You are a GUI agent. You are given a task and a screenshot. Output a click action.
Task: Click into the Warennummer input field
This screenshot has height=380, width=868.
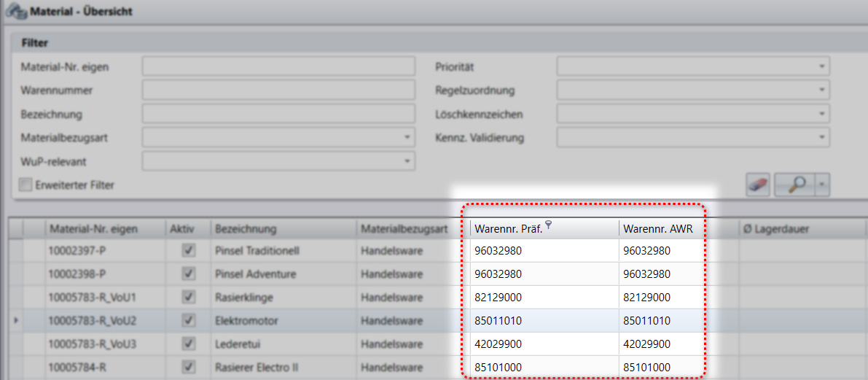point(278,90)
